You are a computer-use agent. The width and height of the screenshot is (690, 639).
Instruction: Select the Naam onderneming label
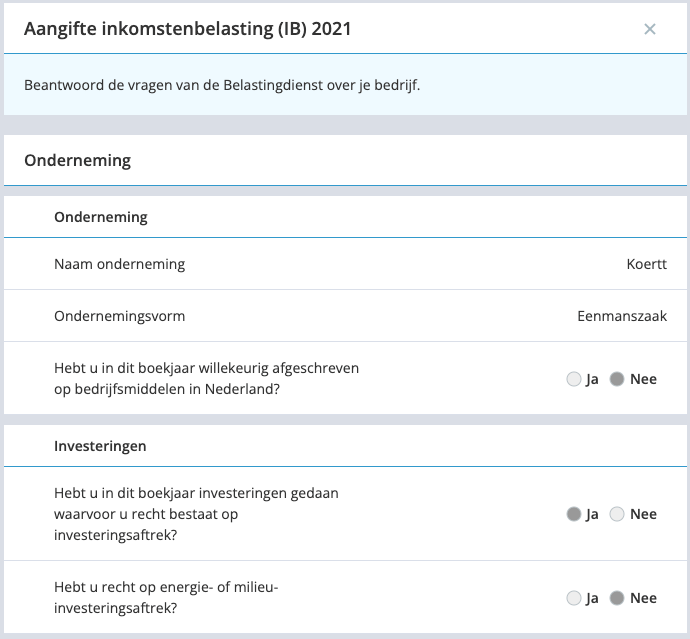(x=120, y=264)
